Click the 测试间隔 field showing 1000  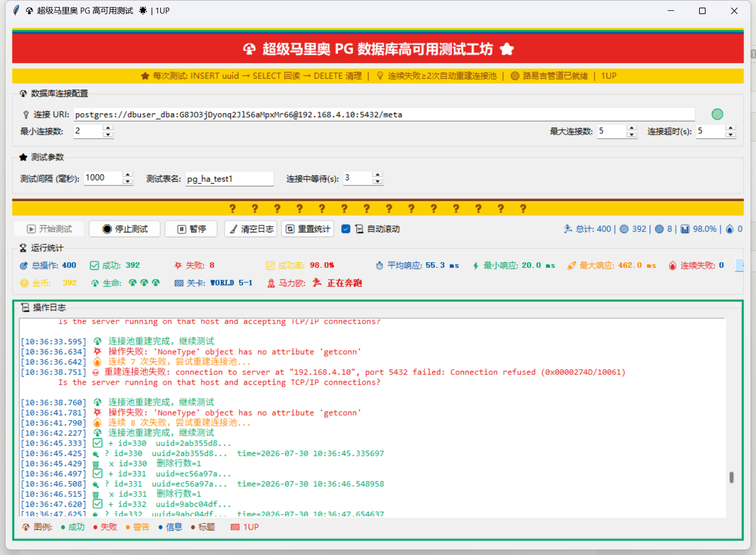pyautogui.click(x=103, y=178)
